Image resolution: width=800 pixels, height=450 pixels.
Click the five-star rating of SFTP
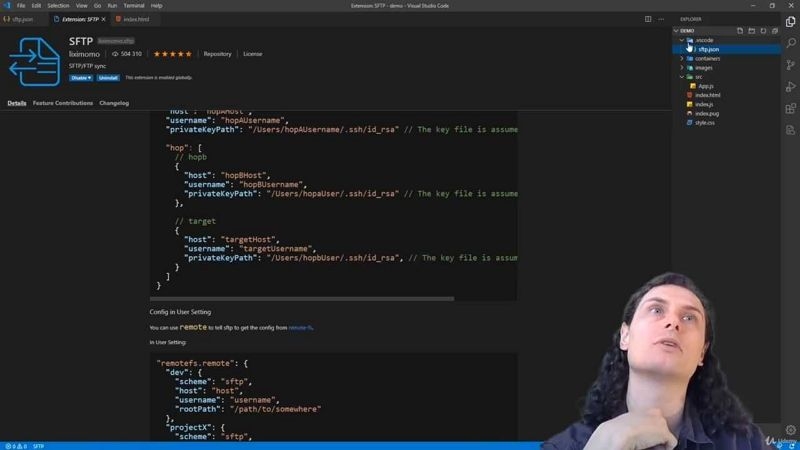pos(172,54)
